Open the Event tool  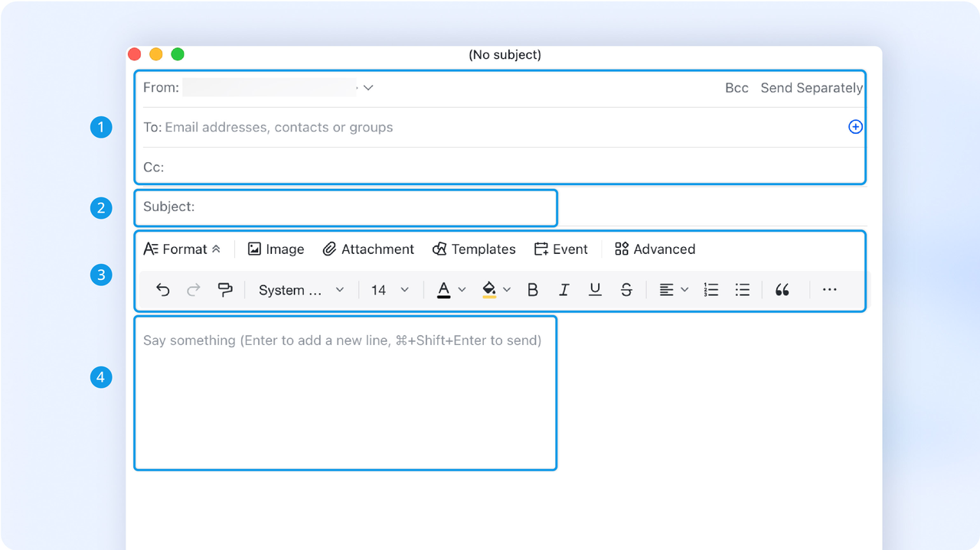561,249
